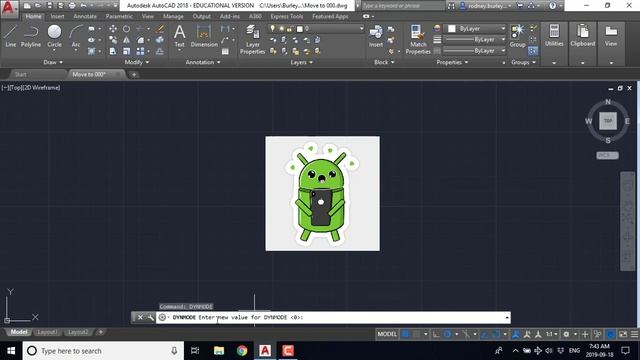The width and height of the screenshot is (640, 360).
Task: Click the Explode tool icon
Action: coord(160,40)
